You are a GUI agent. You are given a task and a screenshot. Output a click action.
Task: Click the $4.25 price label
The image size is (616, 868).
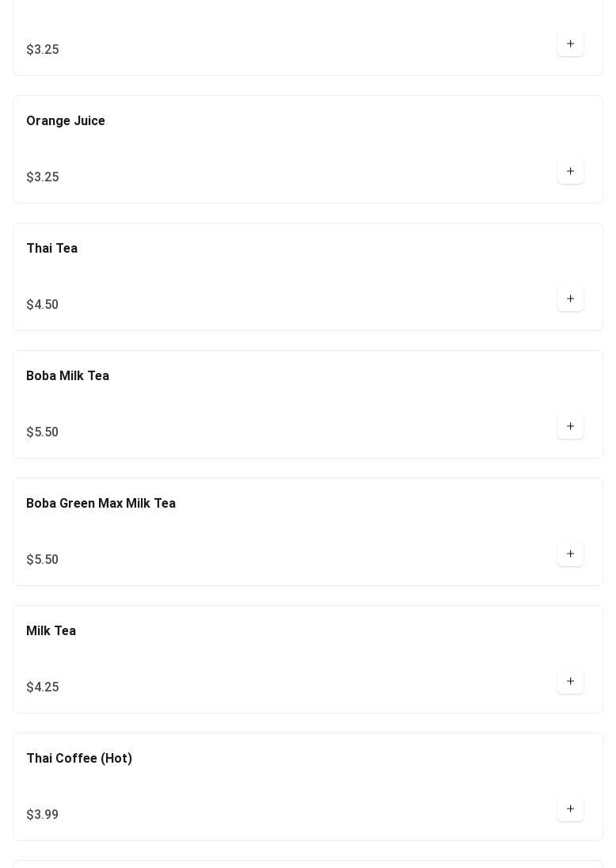[42, 687]
